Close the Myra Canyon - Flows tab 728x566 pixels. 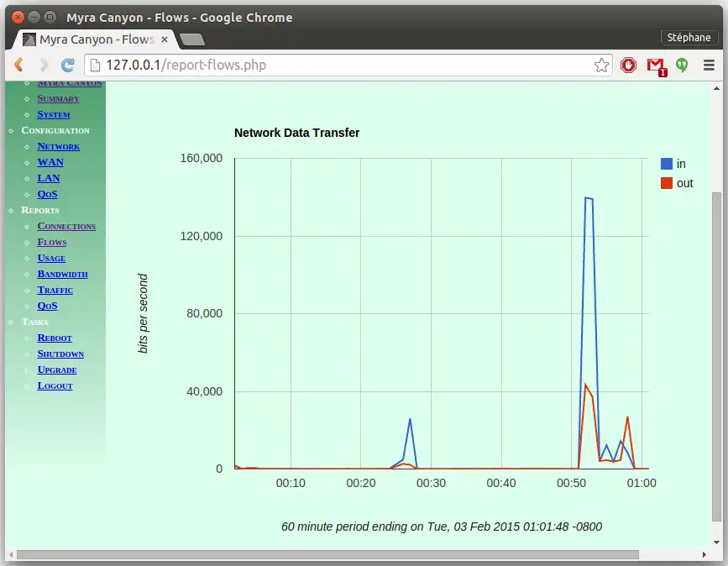pos(165,39)
